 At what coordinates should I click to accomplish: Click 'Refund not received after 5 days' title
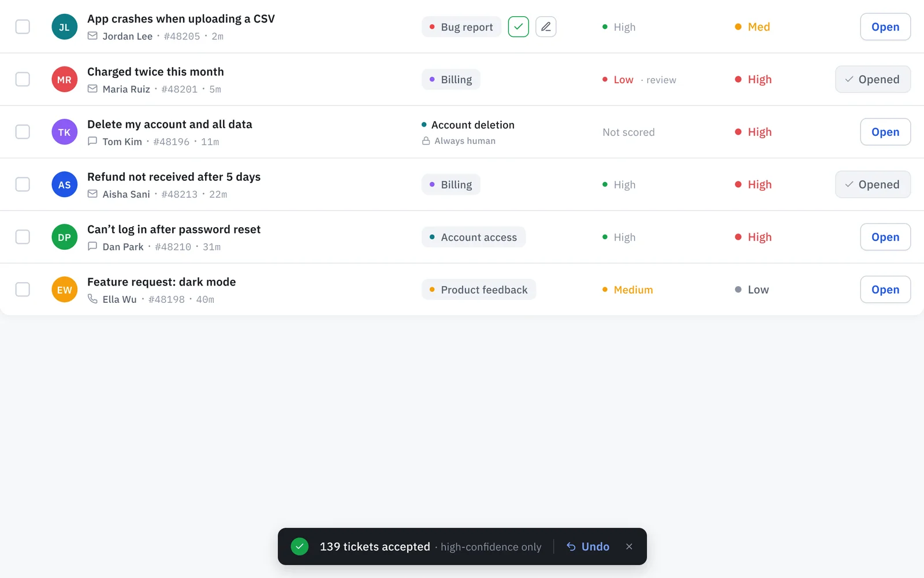pyautogui.click(x=174, y=177)
